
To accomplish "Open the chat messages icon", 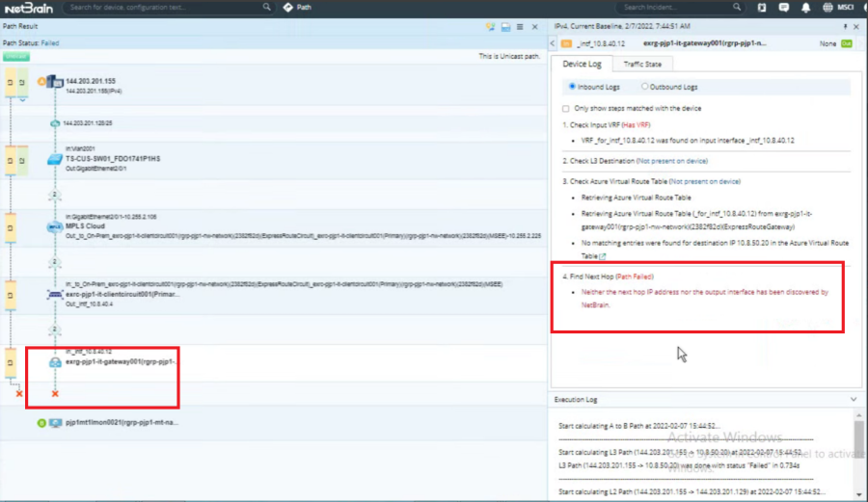I will pos(783,7).
